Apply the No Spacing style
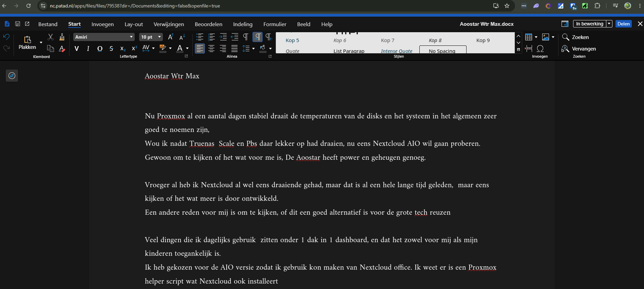 click(443, 50)
